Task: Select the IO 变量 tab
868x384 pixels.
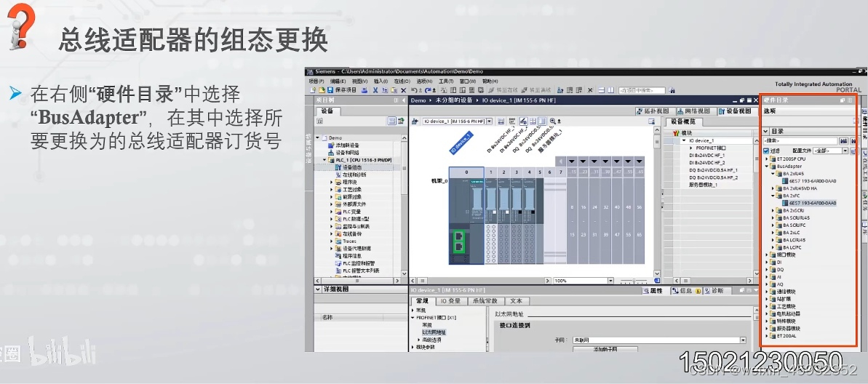Action: [450, 301]
